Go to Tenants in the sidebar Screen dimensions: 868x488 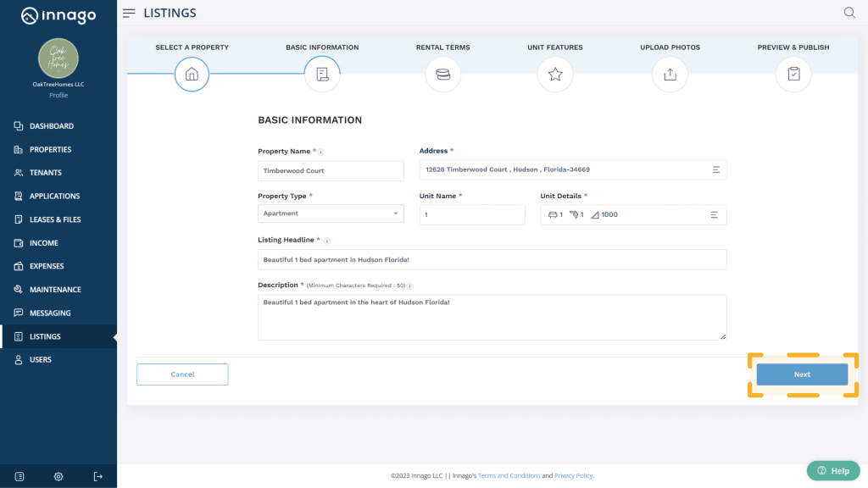click(x=45, y=173)
